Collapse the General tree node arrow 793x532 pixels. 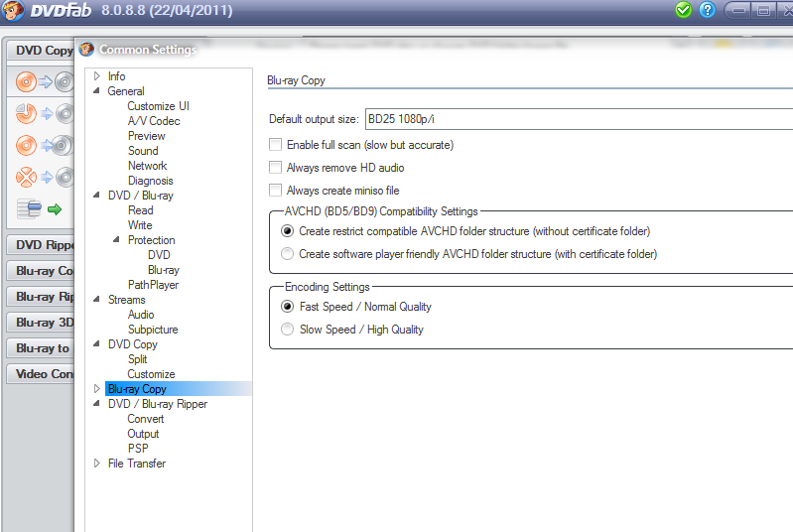click(x=96, y=90)
